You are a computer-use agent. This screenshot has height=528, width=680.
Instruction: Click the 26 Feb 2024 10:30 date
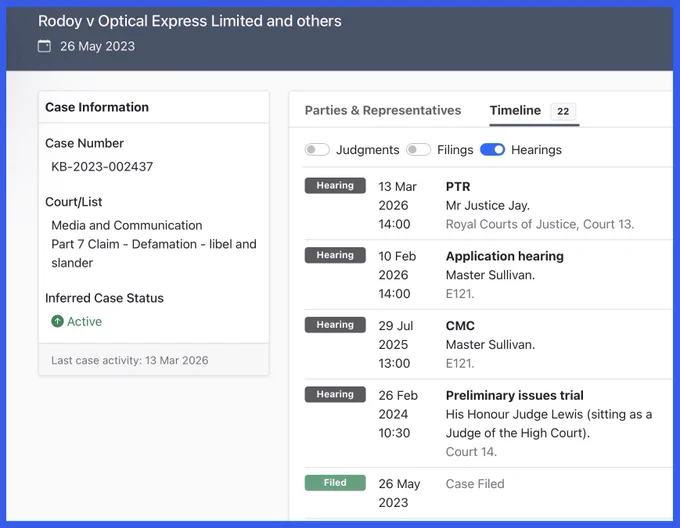pyautogui.click(x=398, y=414)
